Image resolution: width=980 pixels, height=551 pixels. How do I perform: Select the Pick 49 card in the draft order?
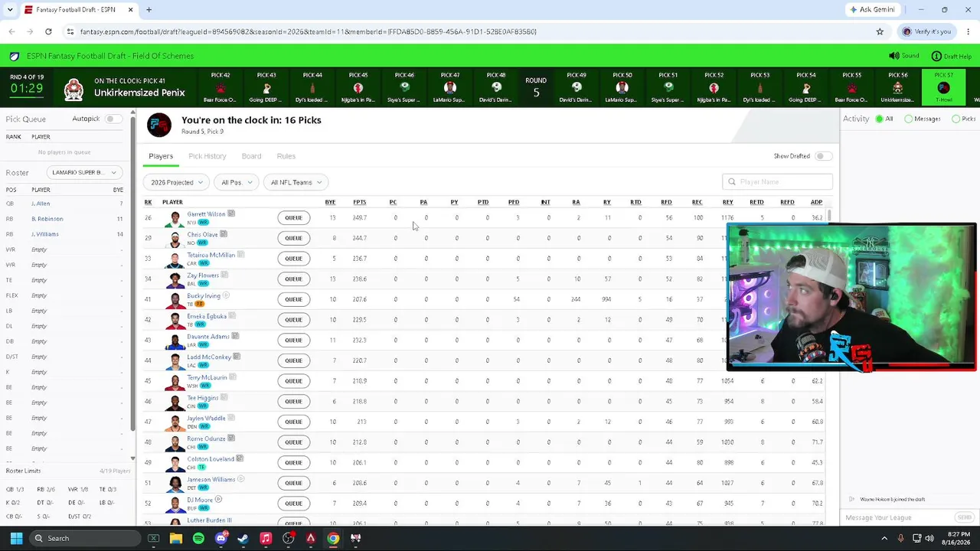tap(577, 86)
